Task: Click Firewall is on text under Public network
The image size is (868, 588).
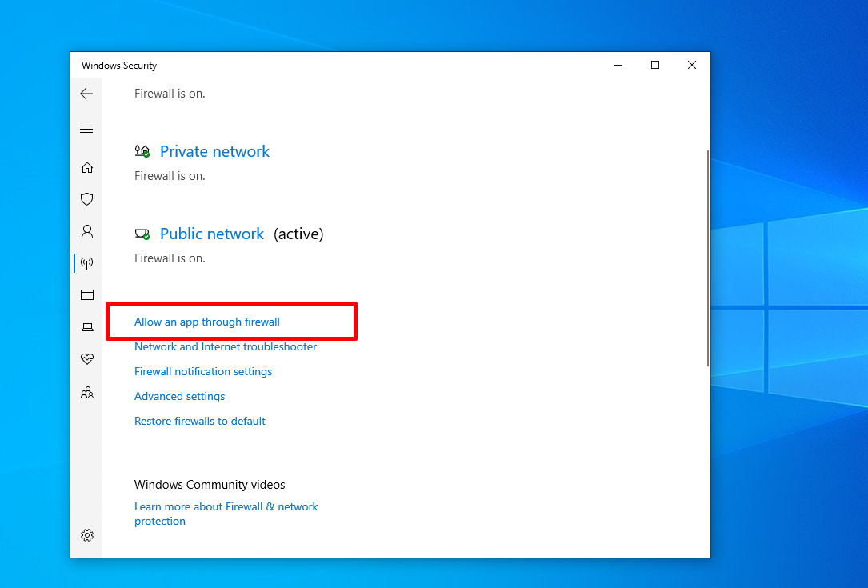Action: click(x=170, y=258)
